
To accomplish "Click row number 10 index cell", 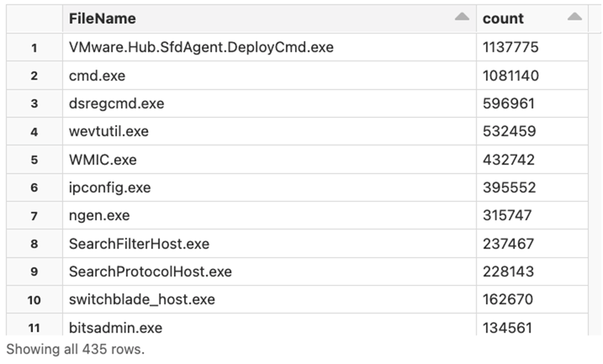I will point(34,300).
